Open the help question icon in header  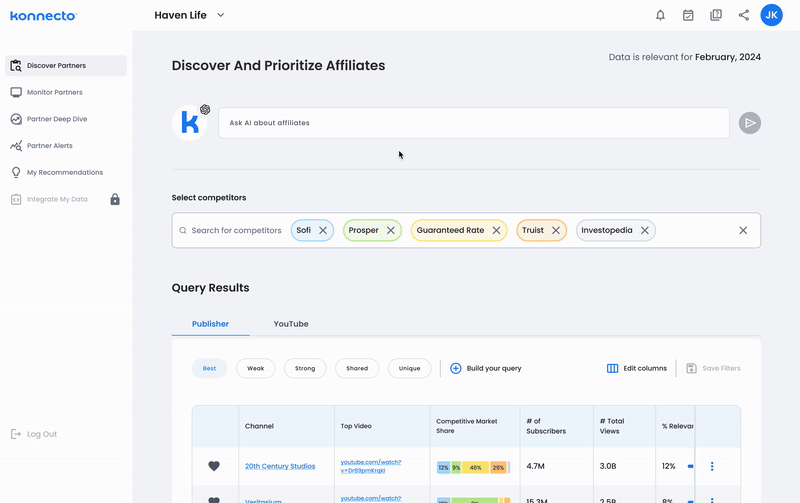pos(716,15)
